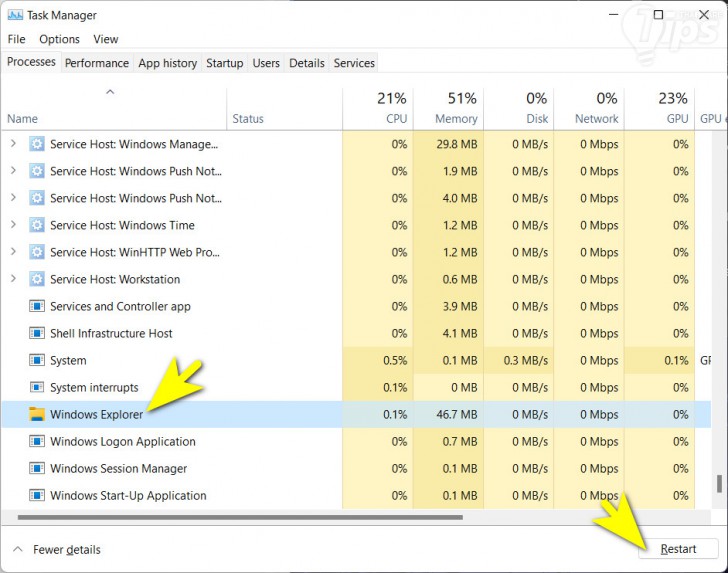This screenshot has height=573, width=728.
Task: Expand Service Host: WinHTTP Web Pro group
Action: (13, 252)
